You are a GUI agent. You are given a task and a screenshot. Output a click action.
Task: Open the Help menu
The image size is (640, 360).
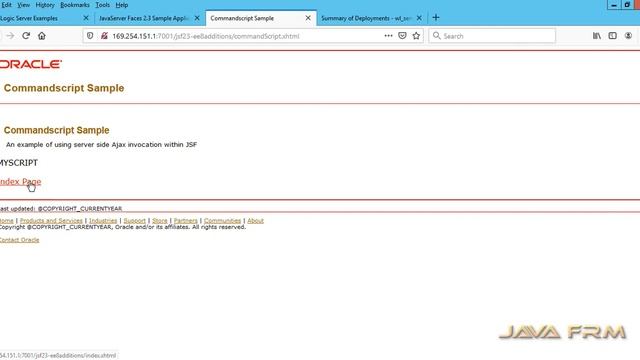coord(122,5)
